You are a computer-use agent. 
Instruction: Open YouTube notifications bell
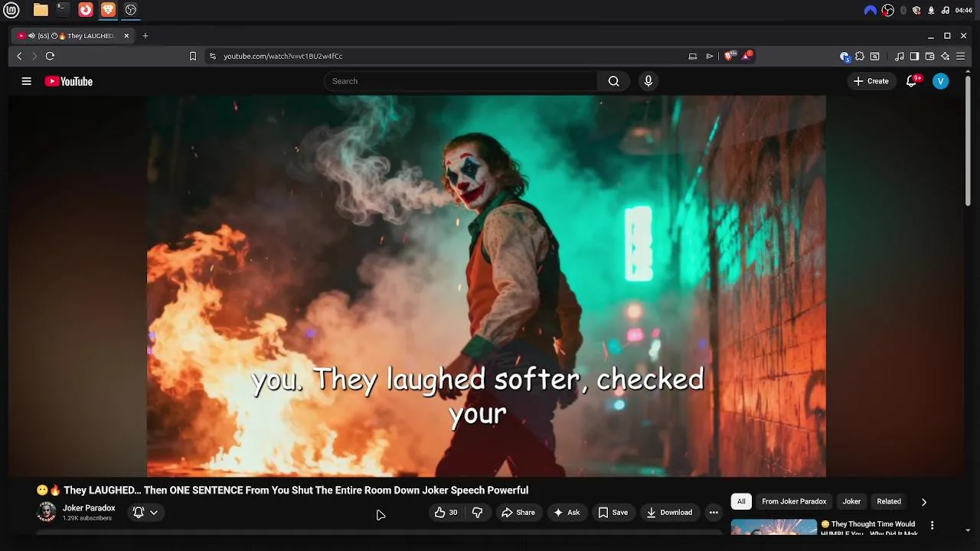pos(911,81)
